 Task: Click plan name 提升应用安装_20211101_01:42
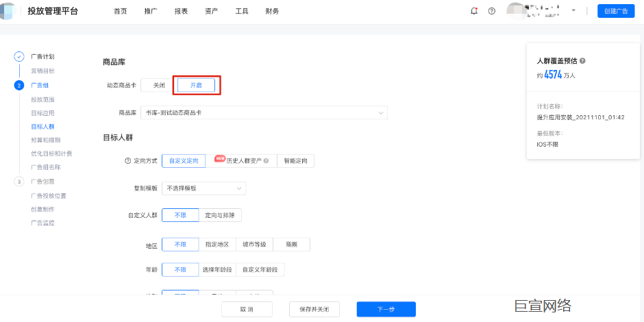pos(581,117)
